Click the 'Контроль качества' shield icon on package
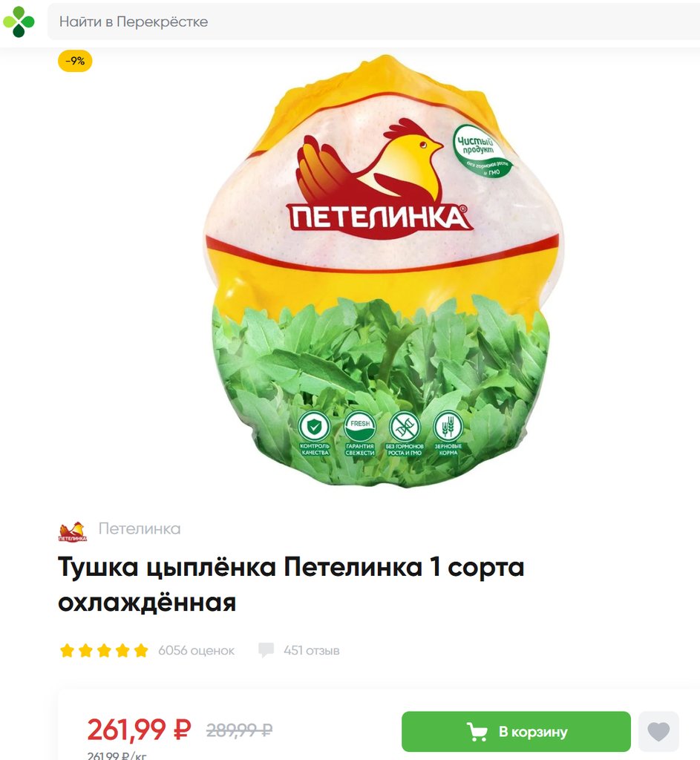Screen dimensions: 700x760 tap(315, 427)
